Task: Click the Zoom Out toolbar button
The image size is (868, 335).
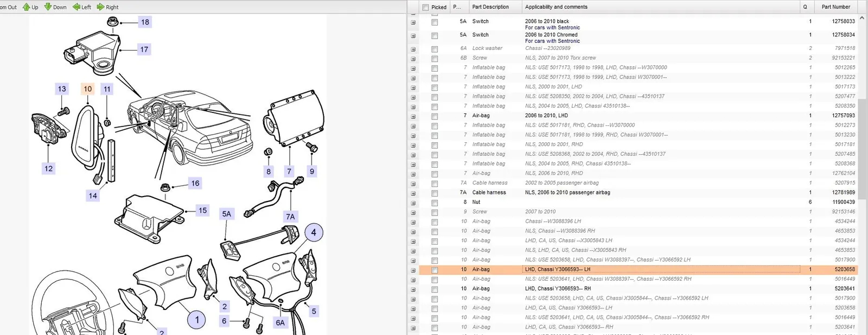Action: tap(9, 7)
